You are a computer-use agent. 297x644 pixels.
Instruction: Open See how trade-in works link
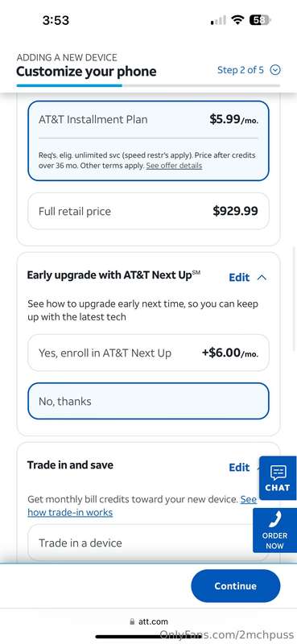(142, 506)
